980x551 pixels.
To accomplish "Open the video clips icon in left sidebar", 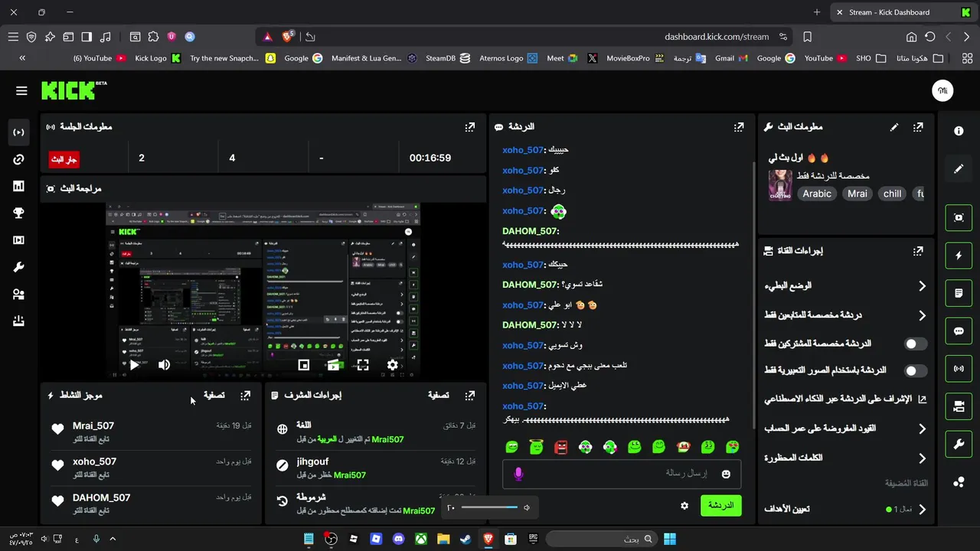I will (19, 240).
